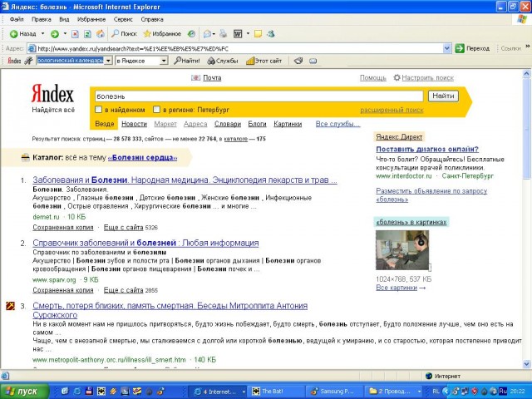Viewport: 532px width, 399px height.
Task: Open the Сервис menu
Action: (x=123, y=19)
